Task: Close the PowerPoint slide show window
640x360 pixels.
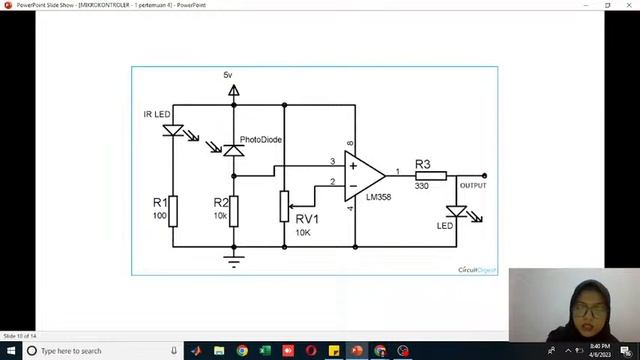Action: click(629, 5)
